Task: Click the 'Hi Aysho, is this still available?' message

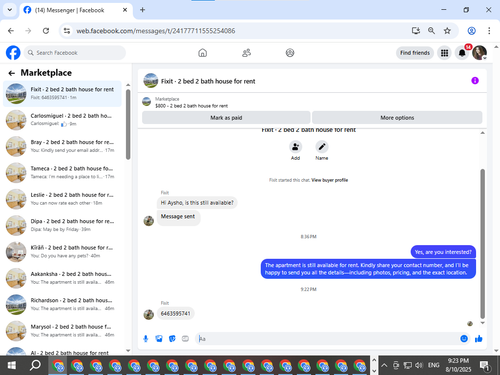Action: tap(197, 203)
